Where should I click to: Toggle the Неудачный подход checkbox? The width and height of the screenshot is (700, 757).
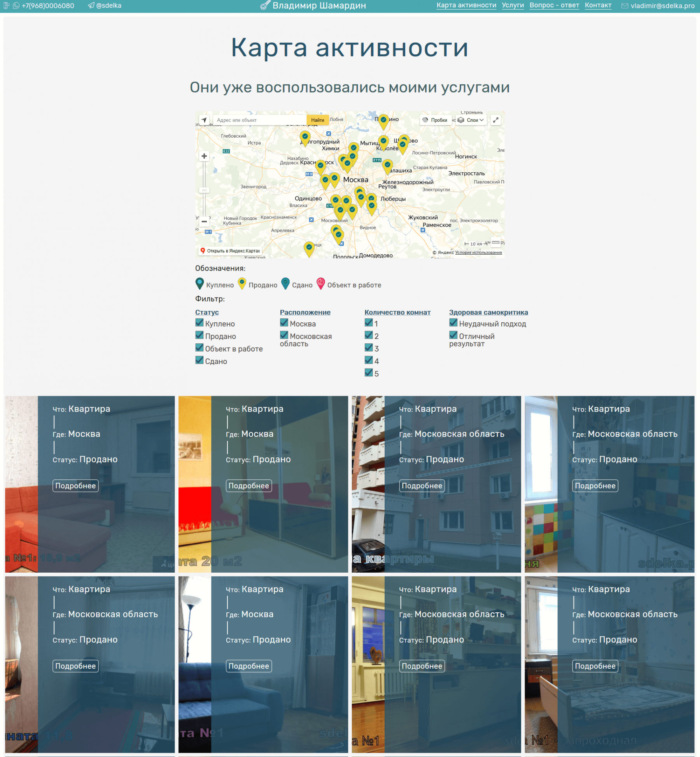tap(453, 323)
